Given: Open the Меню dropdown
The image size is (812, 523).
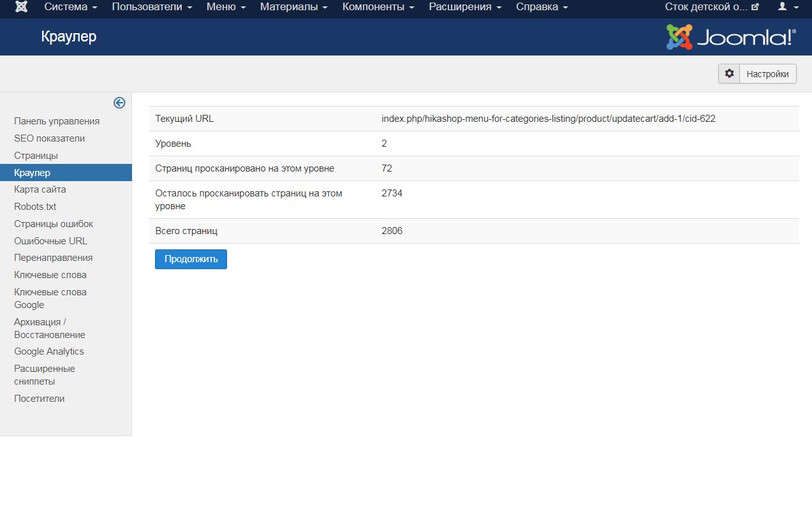Looking at the screenshot, I should (226, 7).
